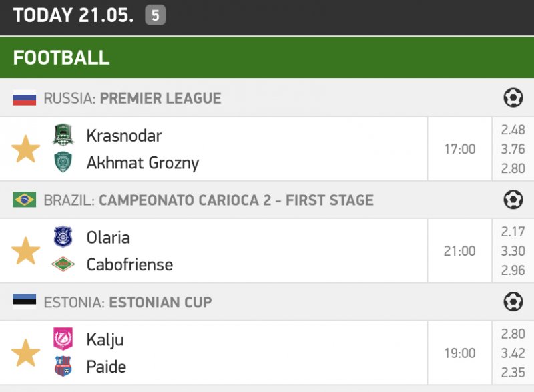Click the Akhmat Grozny club crest

[63, 162]
